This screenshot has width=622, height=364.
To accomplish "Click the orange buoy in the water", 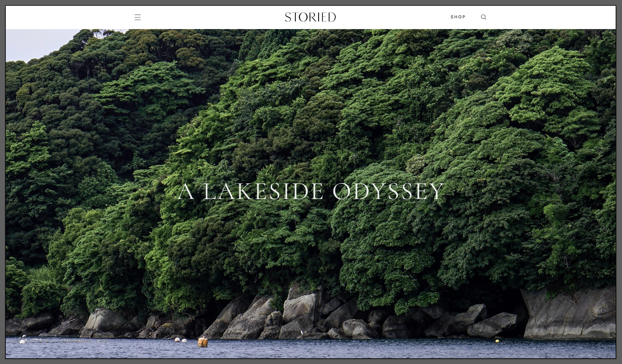I will coord(202,342).
